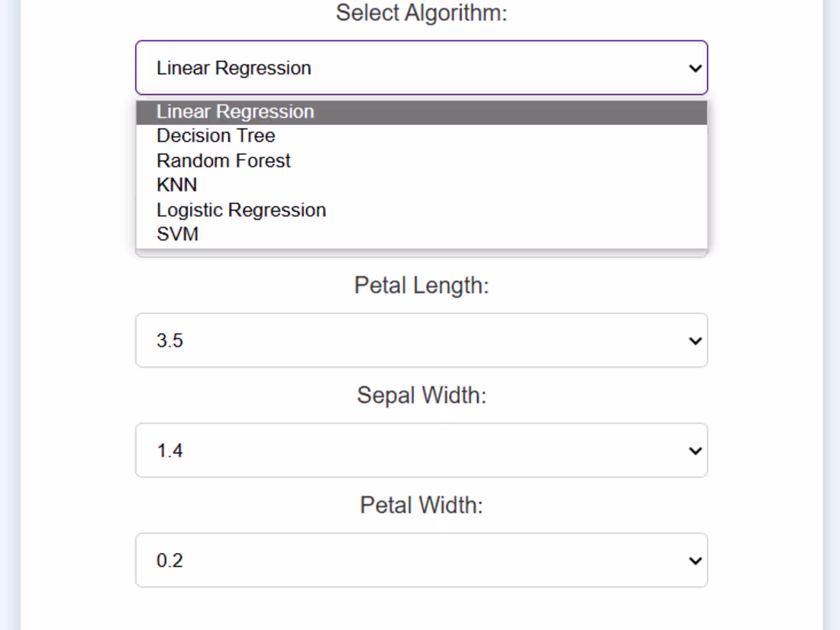Click the "Petal Width:" label text
Image resolution: width=840 pixels, height=630 pixels.
coord(422,506)
